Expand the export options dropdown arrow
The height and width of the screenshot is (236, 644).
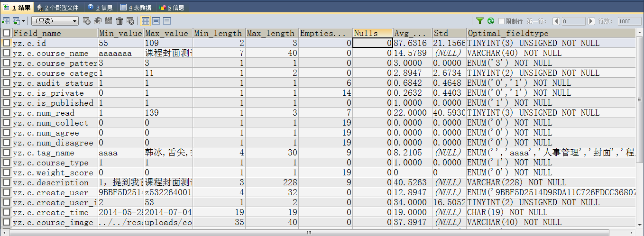coord(23,21)
